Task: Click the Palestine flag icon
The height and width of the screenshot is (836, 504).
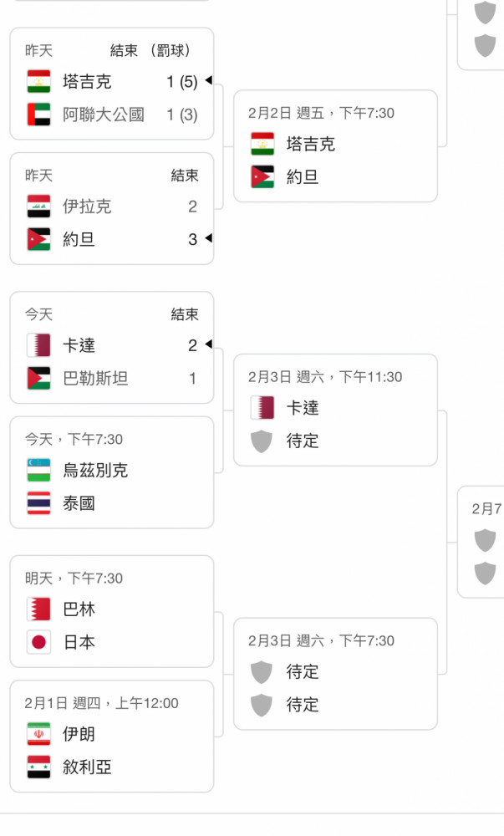Action: tap(39, 379)
